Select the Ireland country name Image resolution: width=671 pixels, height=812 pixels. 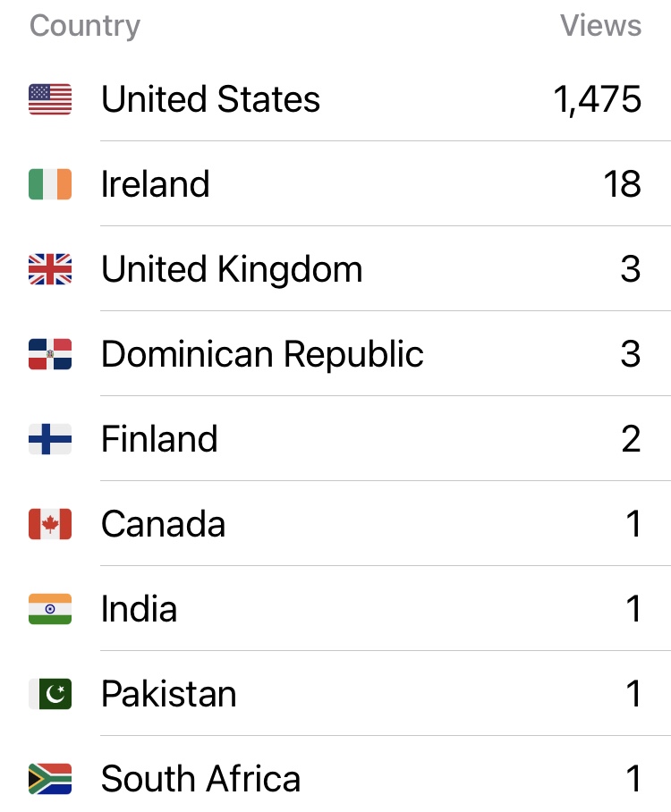156,184
